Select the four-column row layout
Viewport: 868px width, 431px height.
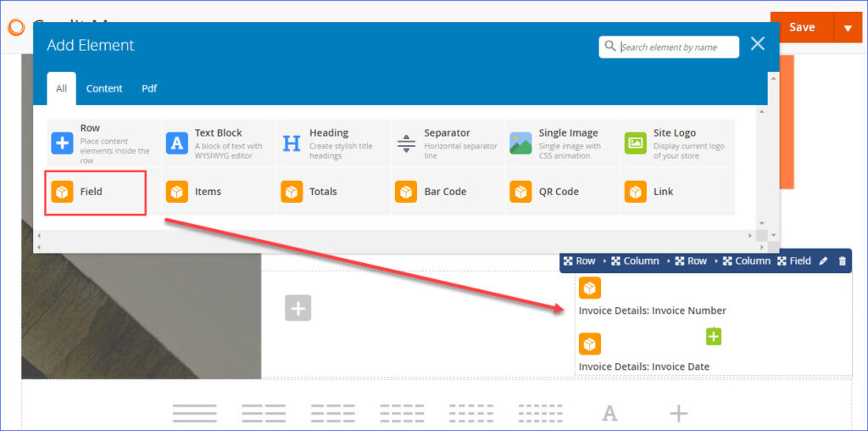[x=402, y=413]
